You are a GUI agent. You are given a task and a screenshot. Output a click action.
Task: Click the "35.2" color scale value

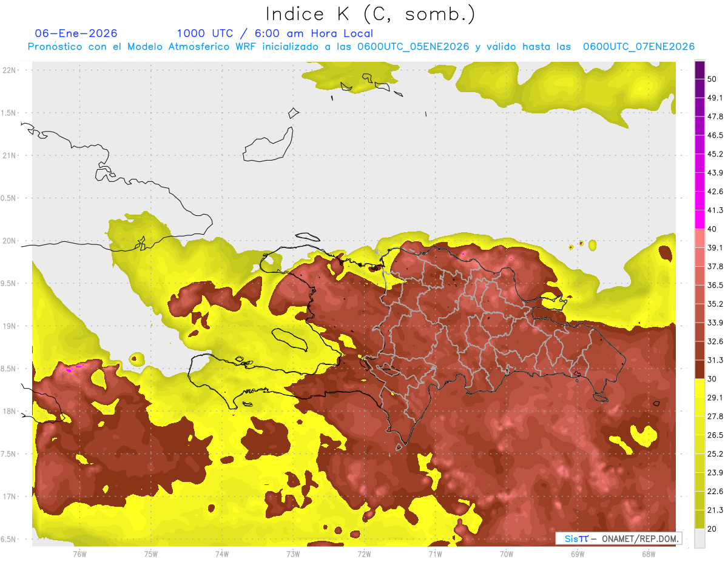pyautogui.click(x=715, y=304)
